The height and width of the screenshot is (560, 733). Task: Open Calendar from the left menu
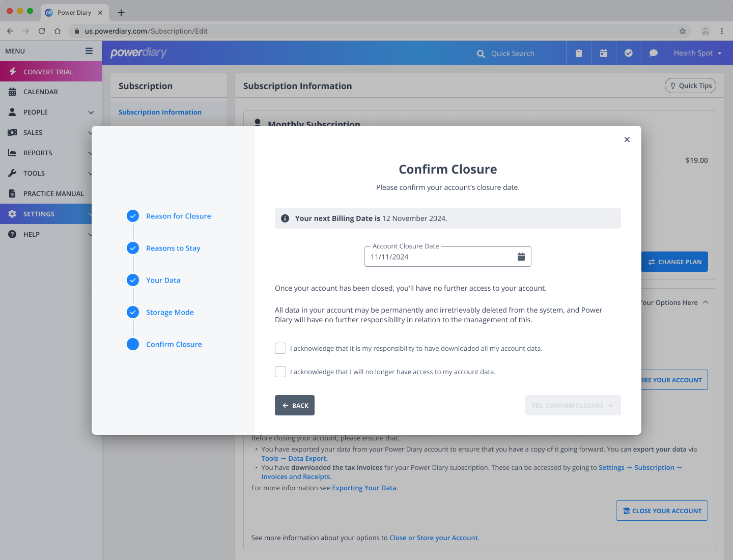pos(41,92)
